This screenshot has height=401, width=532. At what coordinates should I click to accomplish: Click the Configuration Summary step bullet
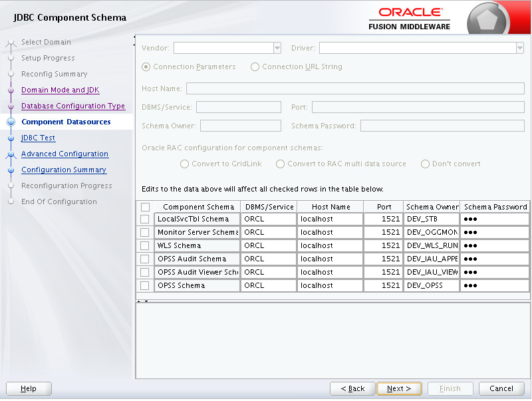[x=11, y=170]
